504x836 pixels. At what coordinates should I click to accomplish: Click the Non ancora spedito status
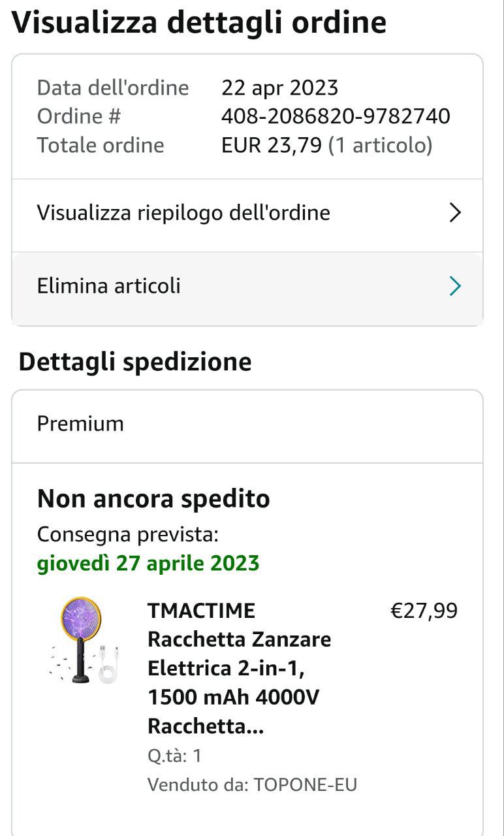coord(153,499)
